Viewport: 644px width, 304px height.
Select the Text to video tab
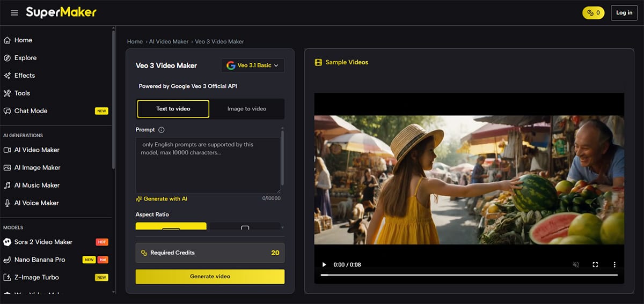[173, 109]
